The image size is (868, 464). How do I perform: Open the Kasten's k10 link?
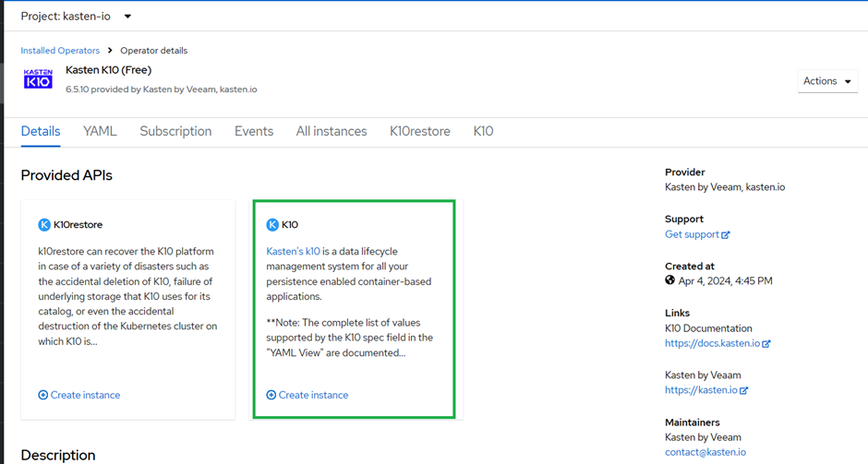pos(293,251)
